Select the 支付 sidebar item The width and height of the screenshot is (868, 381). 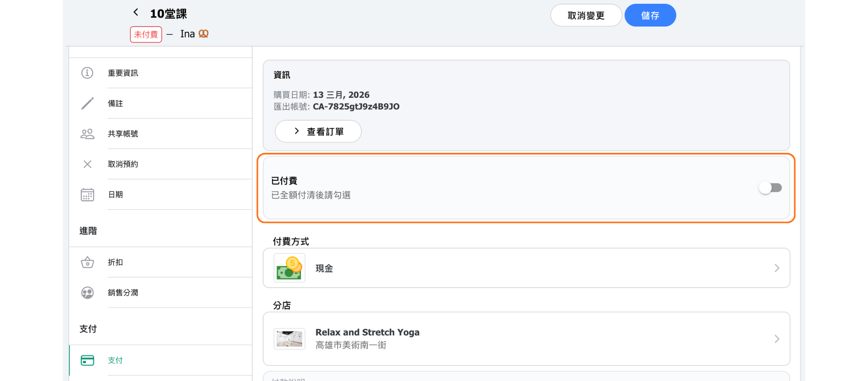(x=115, y=360)
